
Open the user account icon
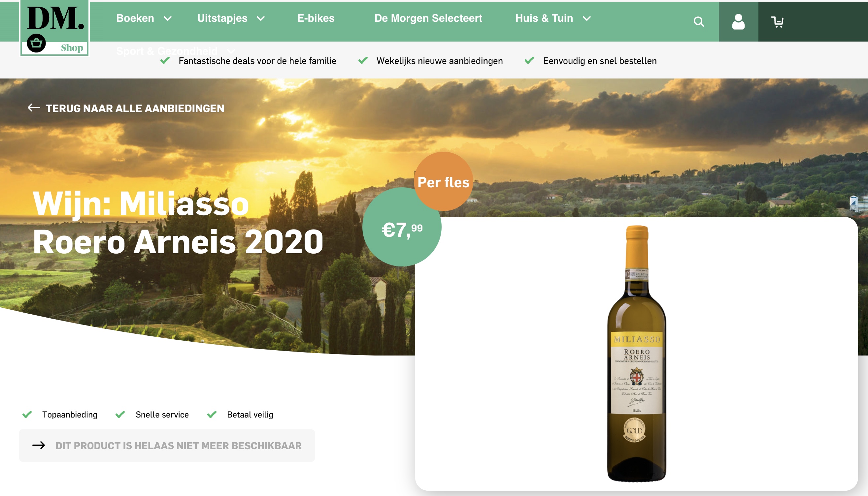tap(738, 22)
